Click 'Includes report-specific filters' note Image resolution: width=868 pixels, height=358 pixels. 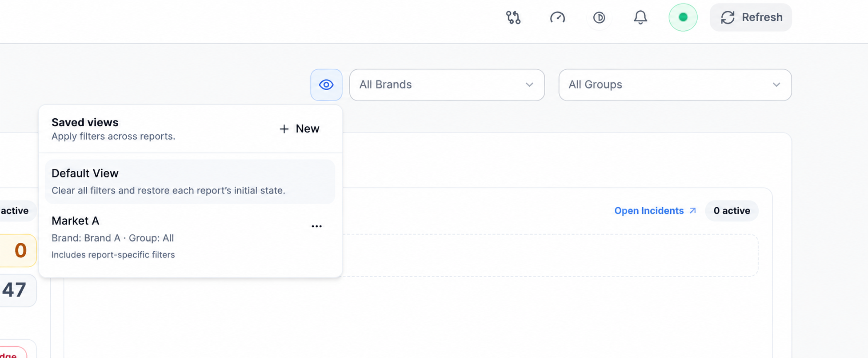click(113, 255)
